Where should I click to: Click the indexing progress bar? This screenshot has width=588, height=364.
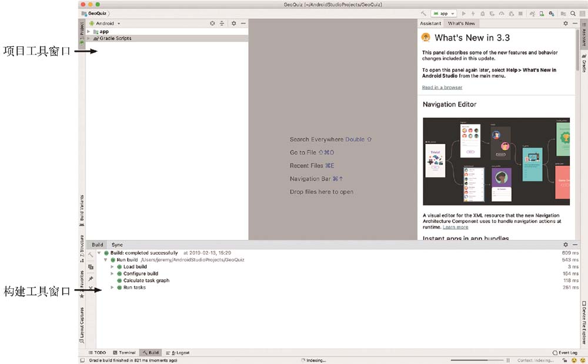coord(477,360)
